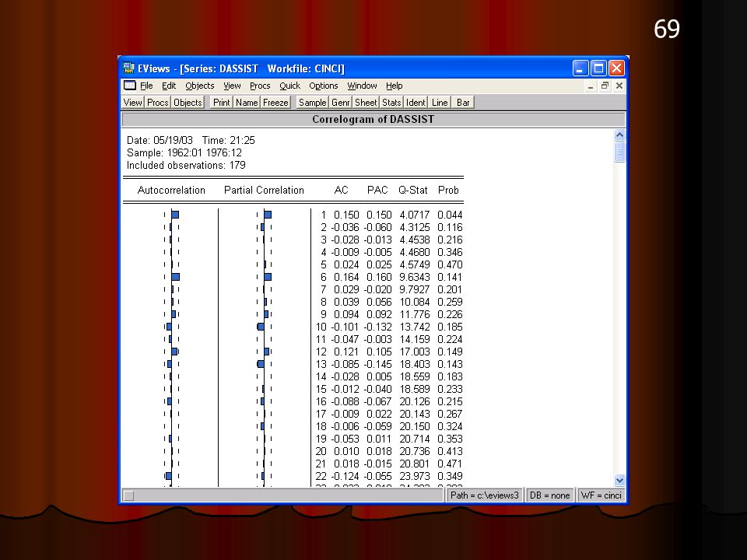
Task: Close the inner DASSIST series window
Action: (x=619, y=86)
